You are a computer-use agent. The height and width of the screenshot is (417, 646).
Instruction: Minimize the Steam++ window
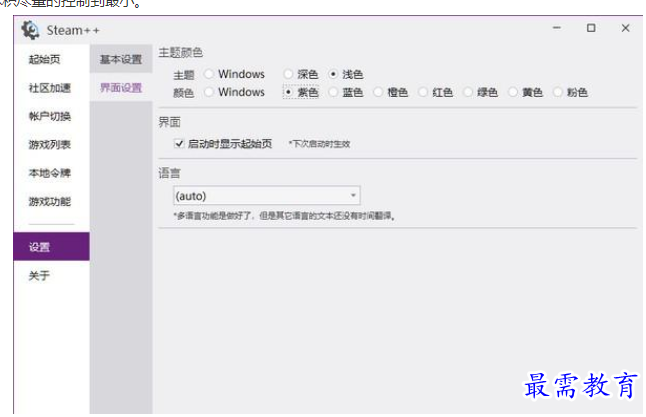point(557,28)
